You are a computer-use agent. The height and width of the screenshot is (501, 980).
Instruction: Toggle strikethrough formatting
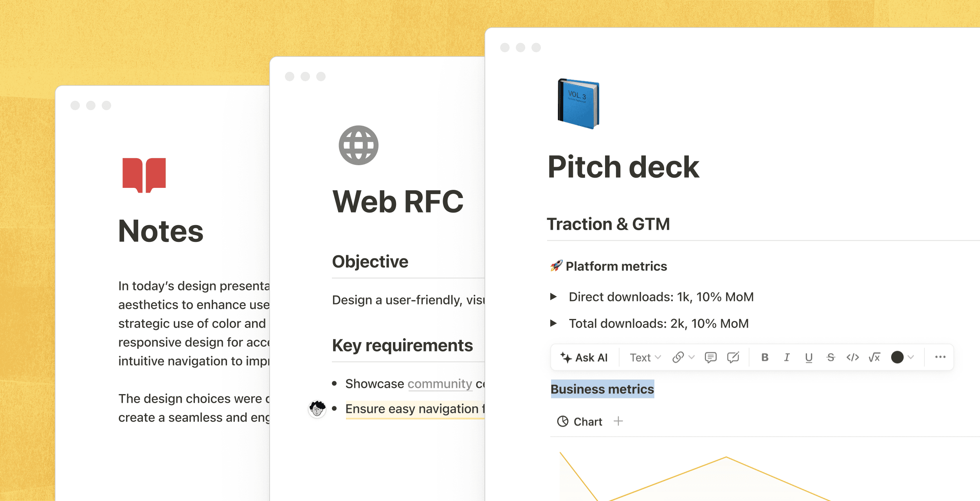(830, 357)
